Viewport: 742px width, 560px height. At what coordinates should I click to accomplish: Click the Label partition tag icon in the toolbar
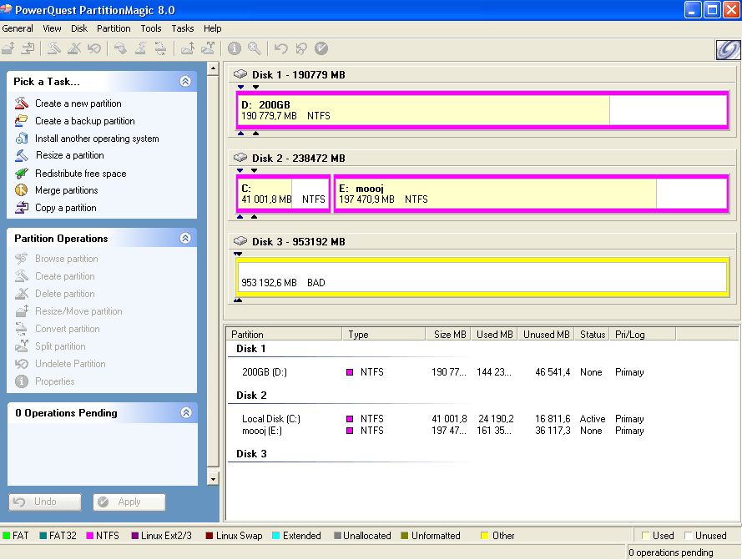tap(120, 48)
